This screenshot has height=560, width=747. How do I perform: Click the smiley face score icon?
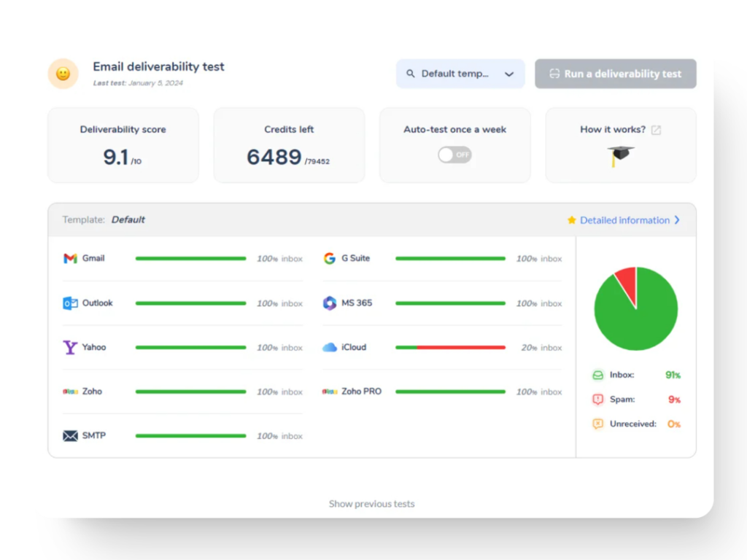click(63, 74)
